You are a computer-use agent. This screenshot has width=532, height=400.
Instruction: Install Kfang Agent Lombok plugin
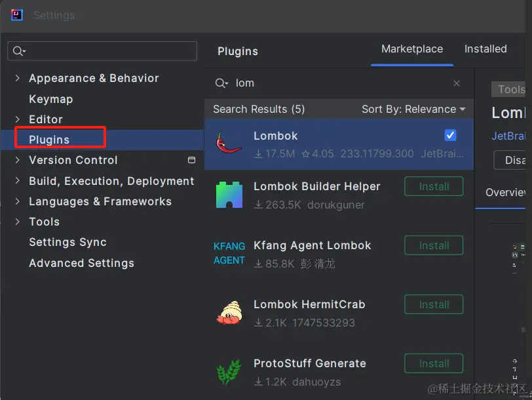click(x=434, y=245)
